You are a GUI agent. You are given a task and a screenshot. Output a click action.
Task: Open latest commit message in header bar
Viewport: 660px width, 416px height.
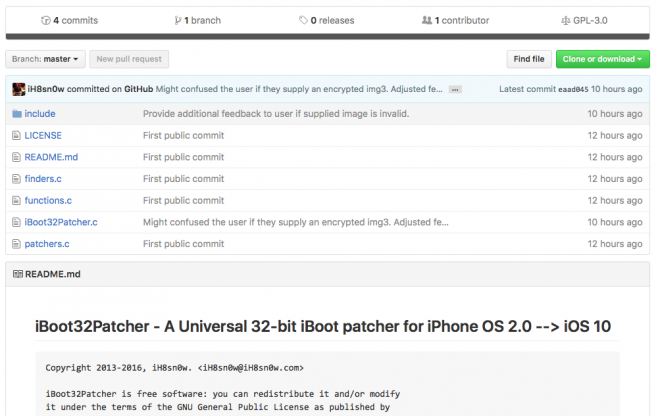tap(299, 89)
